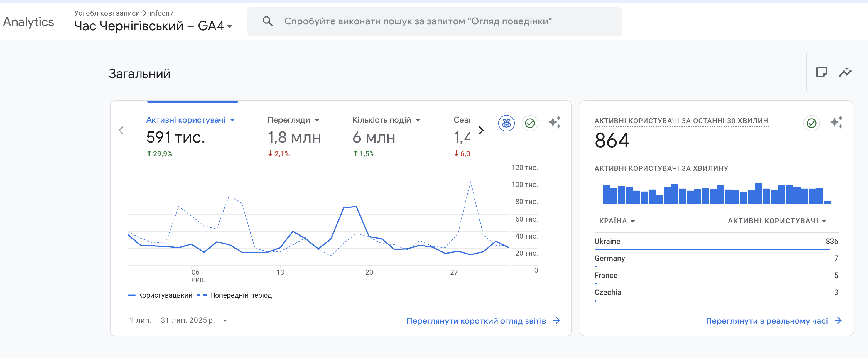Click the arrow next to Переглянути короткий огляд звітів

tap(557, 320)
